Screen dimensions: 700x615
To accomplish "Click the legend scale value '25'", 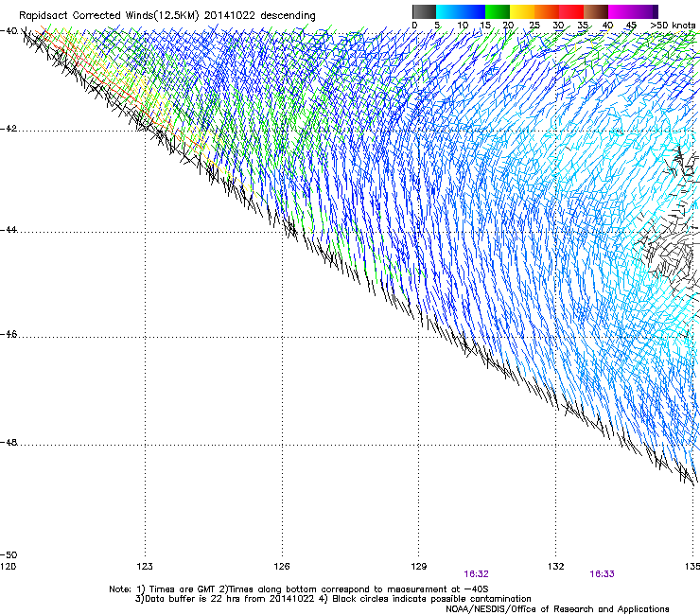I will coord(534,26).
